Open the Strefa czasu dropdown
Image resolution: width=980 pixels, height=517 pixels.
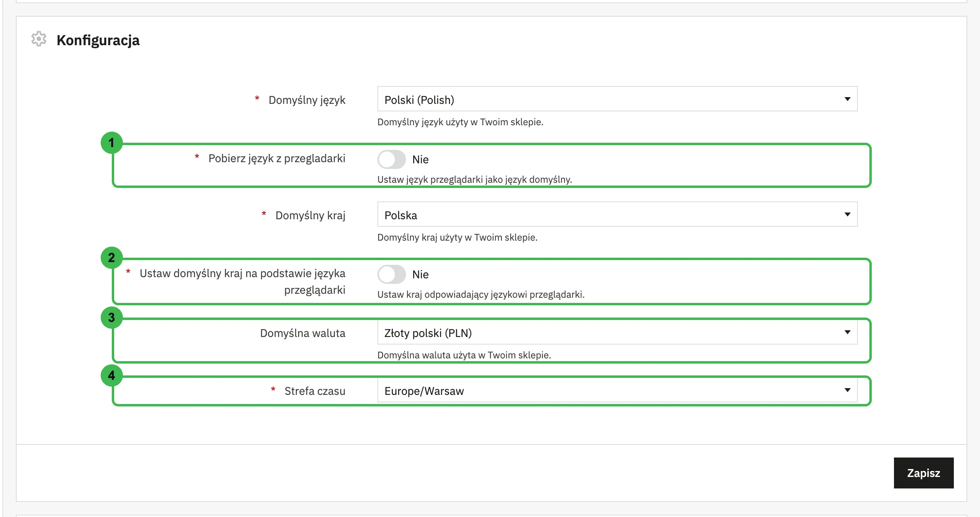tap(617, 390)
